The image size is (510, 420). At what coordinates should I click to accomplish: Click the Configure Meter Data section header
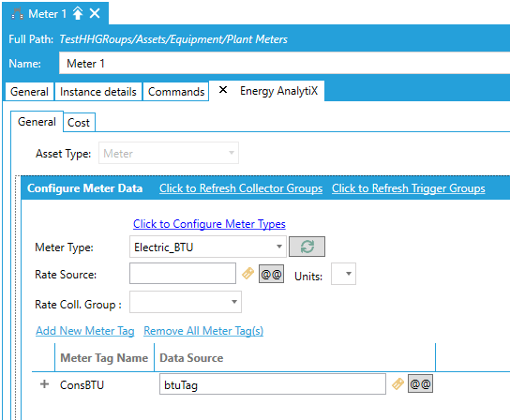85,188
